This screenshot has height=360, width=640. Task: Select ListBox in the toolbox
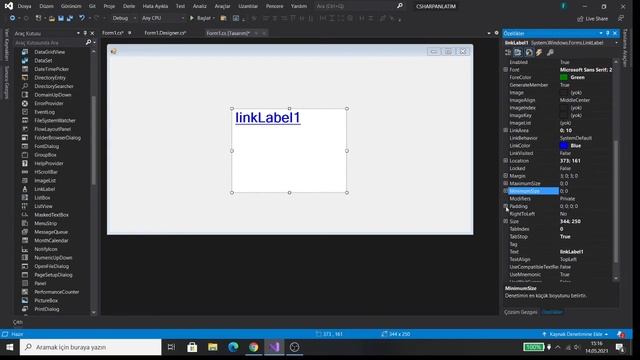[x=42, y=198]
